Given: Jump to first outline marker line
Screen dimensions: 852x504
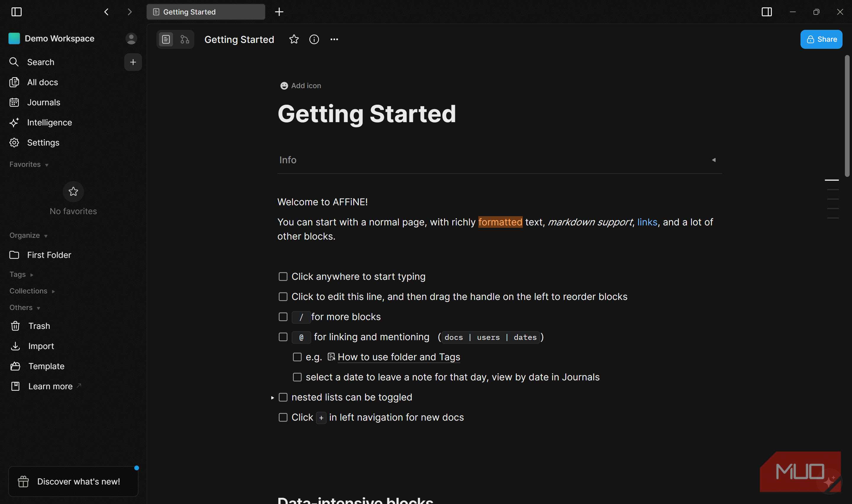Looking at the screenshot, I should click(832, 180).
